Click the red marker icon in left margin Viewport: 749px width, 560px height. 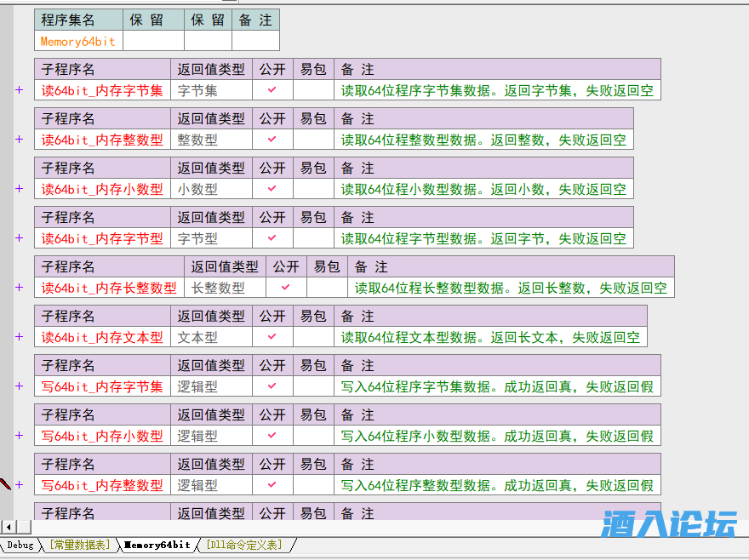5,484
